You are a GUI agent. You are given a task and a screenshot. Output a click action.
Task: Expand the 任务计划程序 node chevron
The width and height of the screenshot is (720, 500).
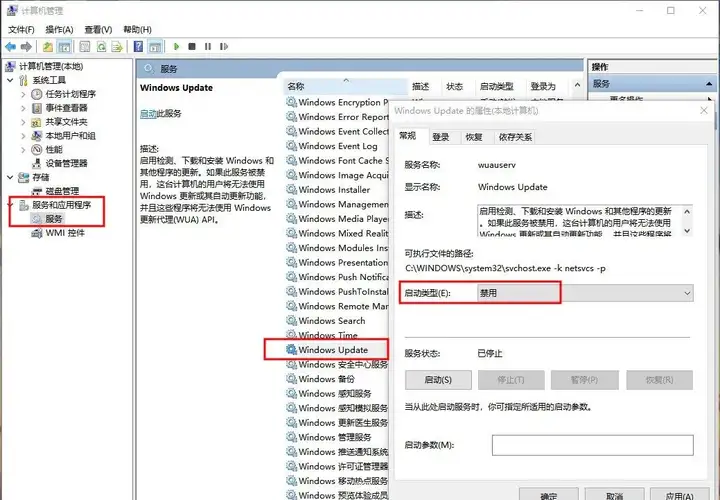point(23,94)
